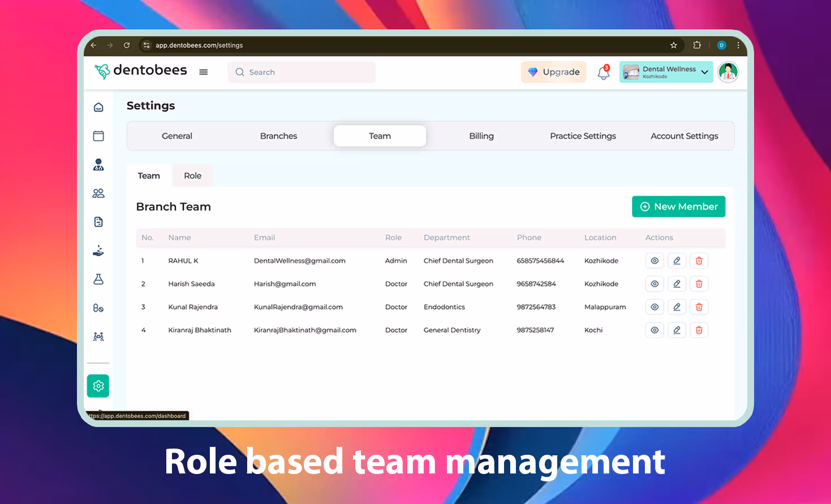Click the hamburger menu icon beside logo

(204, 72)
